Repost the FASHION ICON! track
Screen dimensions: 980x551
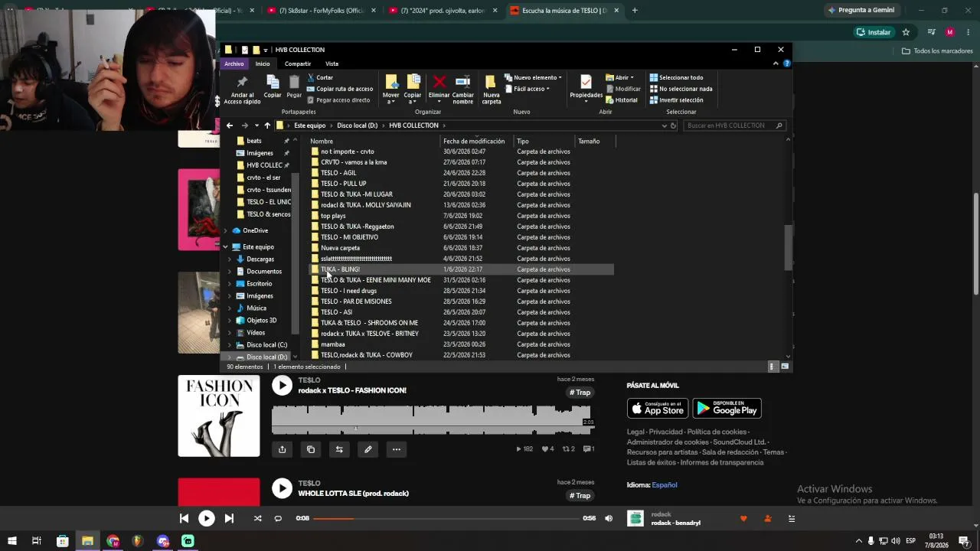[x=339, y=449]
